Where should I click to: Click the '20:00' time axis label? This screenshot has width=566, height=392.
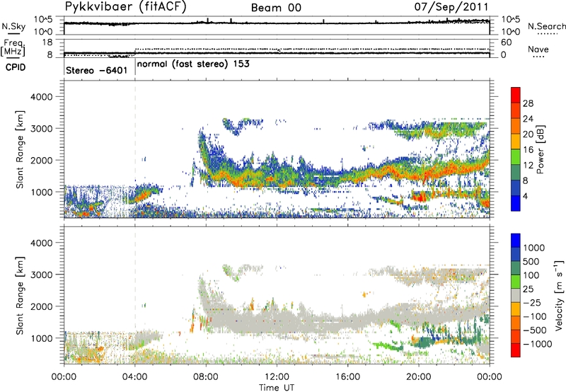419,377
